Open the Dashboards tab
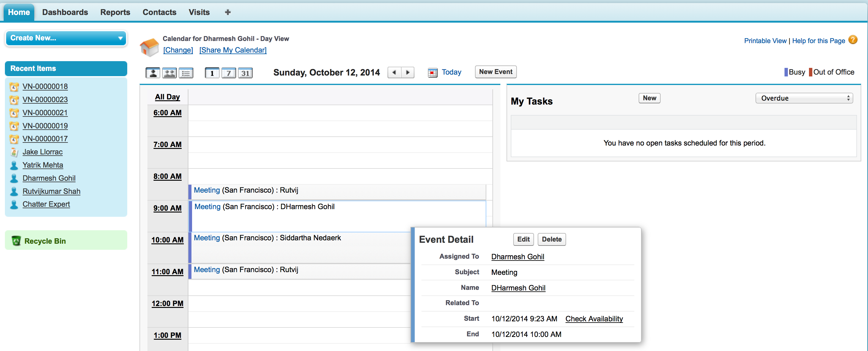 [65, 13]
